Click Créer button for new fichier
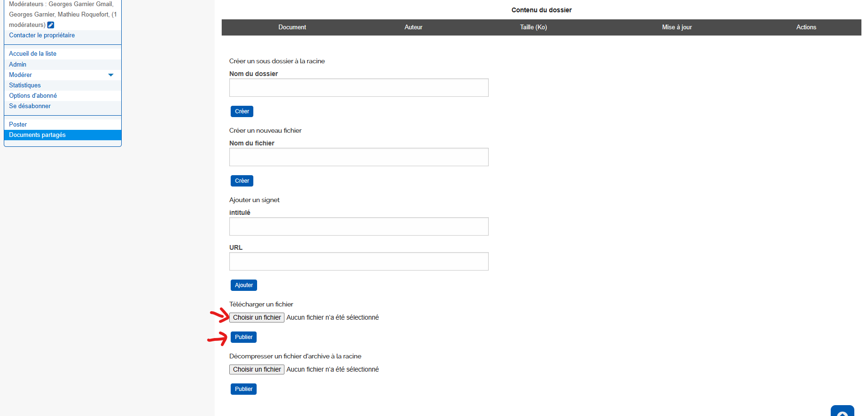This screenshot has height=416, width=868. tap(242, 181)
